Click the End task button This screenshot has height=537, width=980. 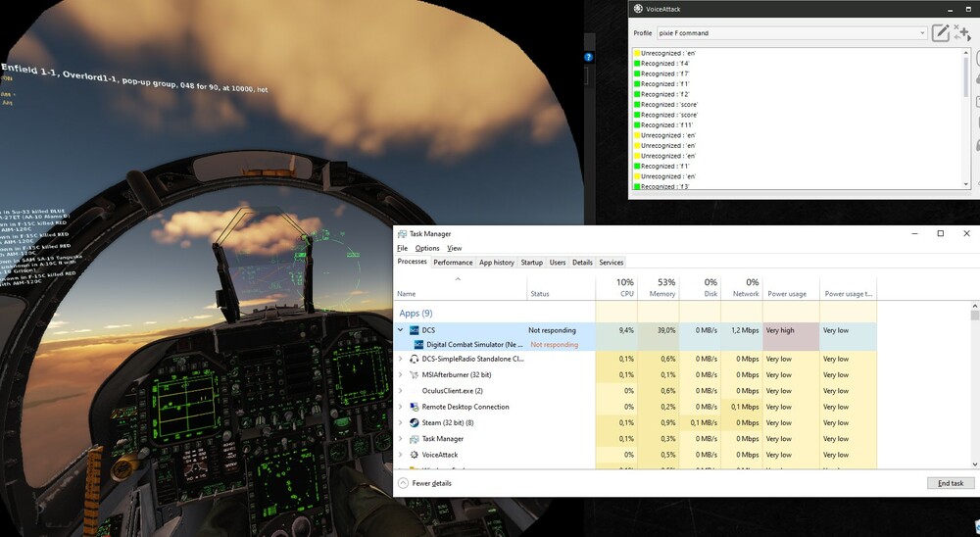coord(951,483)
